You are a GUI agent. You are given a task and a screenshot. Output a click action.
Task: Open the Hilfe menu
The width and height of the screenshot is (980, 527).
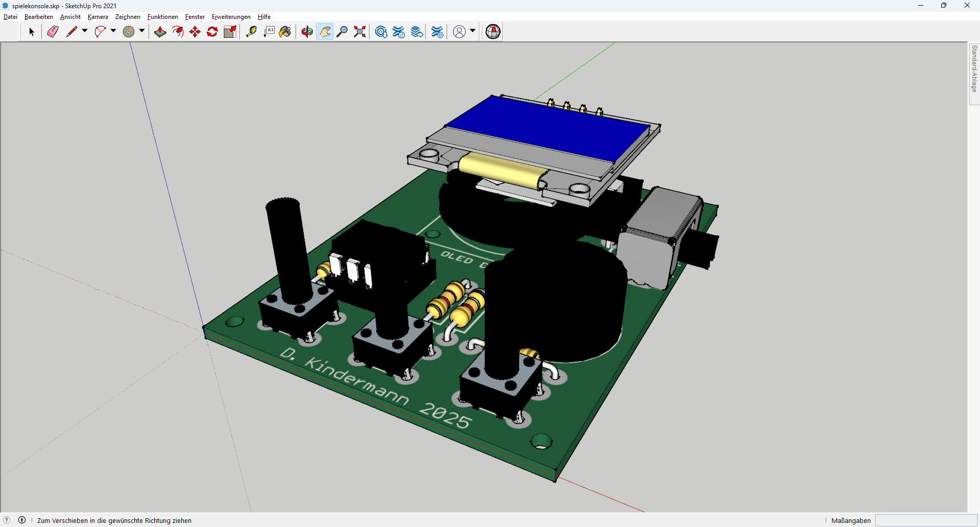coord(264,17)
